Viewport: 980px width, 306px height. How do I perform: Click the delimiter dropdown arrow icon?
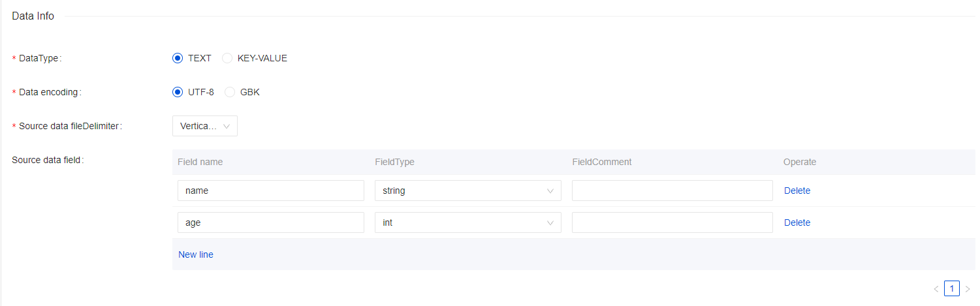(227, 127)
